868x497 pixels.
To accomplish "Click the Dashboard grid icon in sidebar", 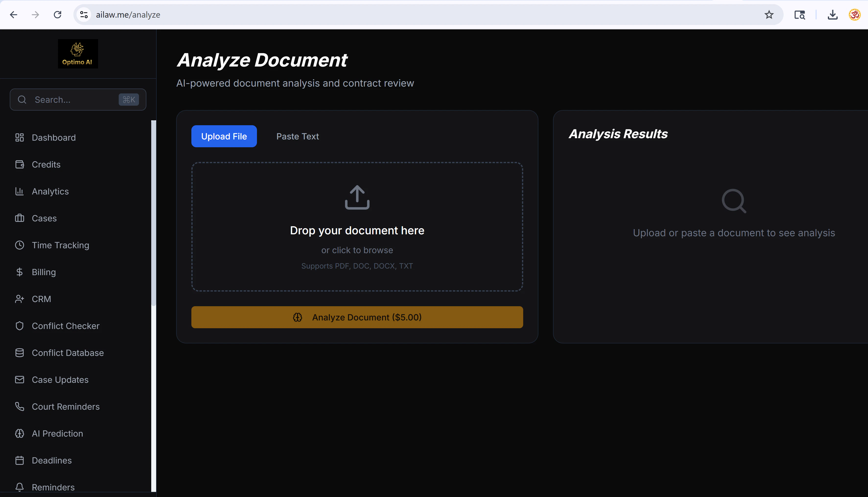I will [20, 137].
